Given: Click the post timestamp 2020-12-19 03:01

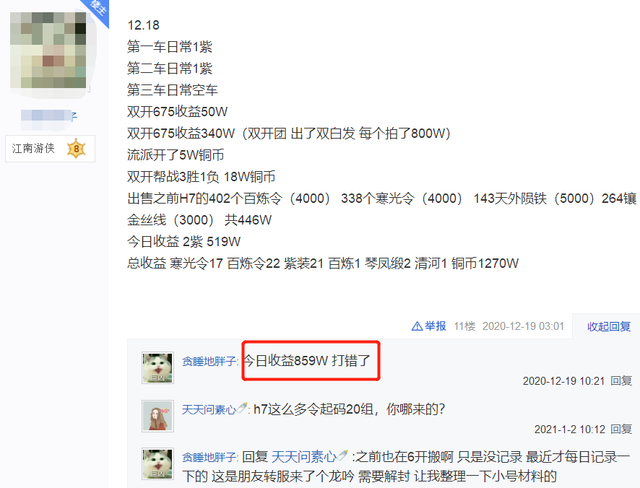Looking at the screenshot, I should [x=523, y=326].
